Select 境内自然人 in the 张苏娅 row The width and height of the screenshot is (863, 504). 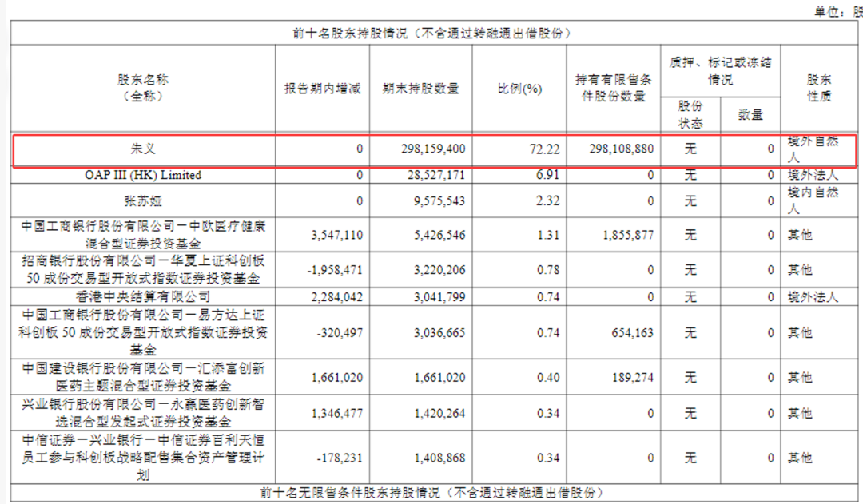813,200
